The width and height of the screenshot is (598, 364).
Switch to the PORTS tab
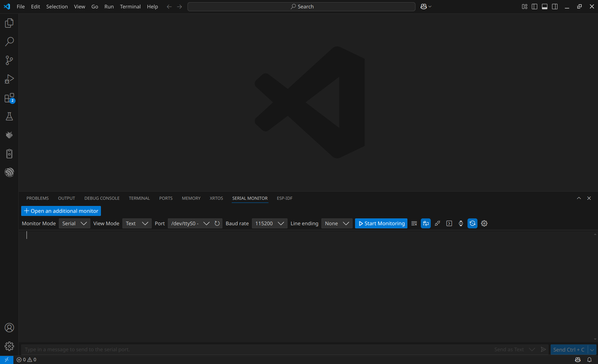coord(166,198)
